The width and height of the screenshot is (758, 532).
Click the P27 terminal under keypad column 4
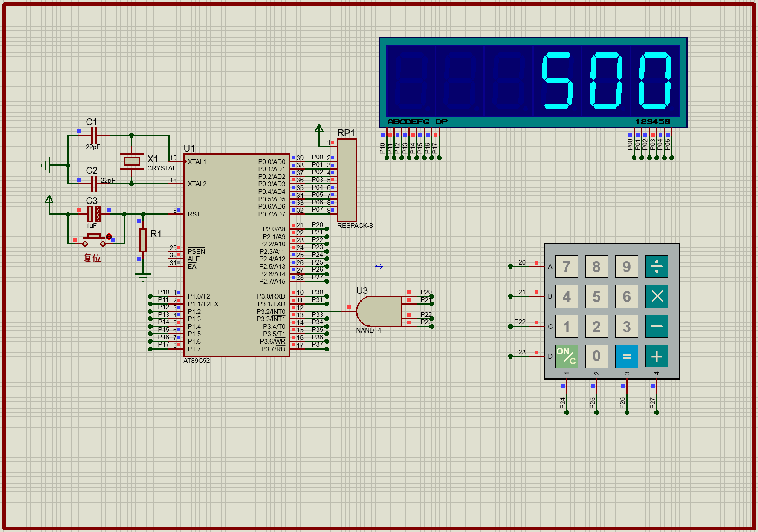coord(657,412)
